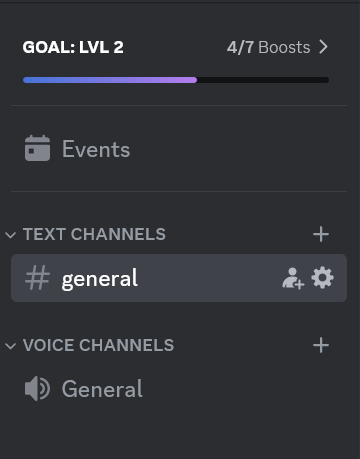Collapse the Text Channels chevron
This screenshot has width=360, height=459.
(11, 235)
